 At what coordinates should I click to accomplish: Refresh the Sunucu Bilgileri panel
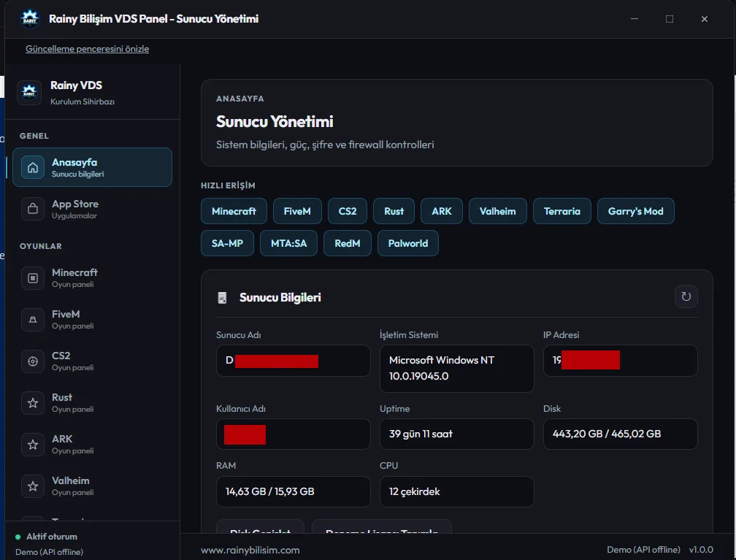click(x=686, y=296)
